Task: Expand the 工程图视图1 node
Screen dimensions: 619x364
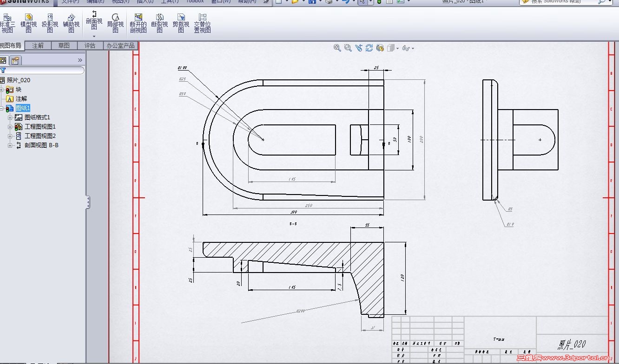Action: (x=10, y=127)
